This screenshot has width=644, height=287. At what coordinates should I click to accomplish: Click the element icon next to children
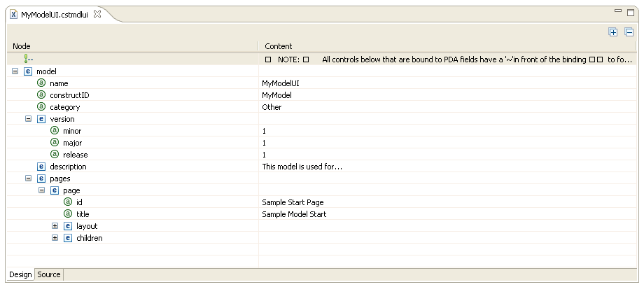tap(68, 238)
